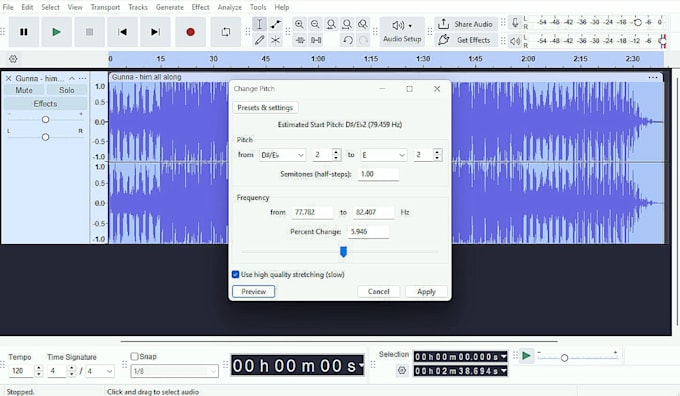
Task: Open track control panel ellipsis menu
Action: [82, 79]
